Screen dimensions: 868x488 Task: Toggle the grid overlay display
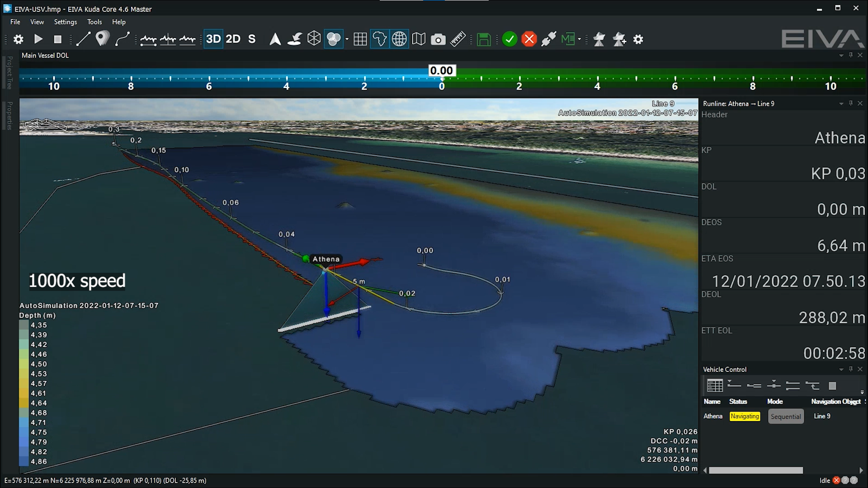coord(360,39)
